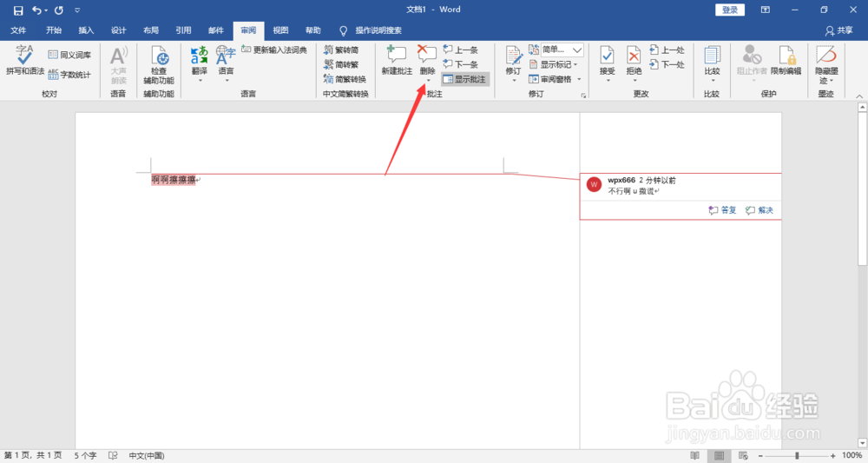Click the 登录 sign-in button
This screenshot has width=868, height=463.
730,10
